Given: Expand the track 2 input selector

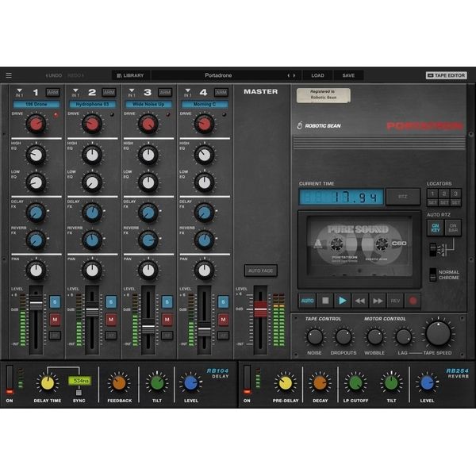Looking at the screenshot, I should (75, 92).
